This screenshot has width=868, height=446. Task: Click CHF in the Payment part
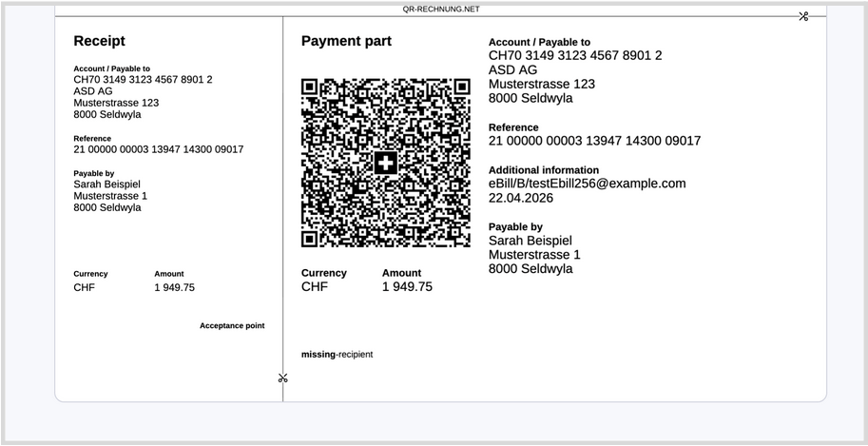click(x=315, y=286)
